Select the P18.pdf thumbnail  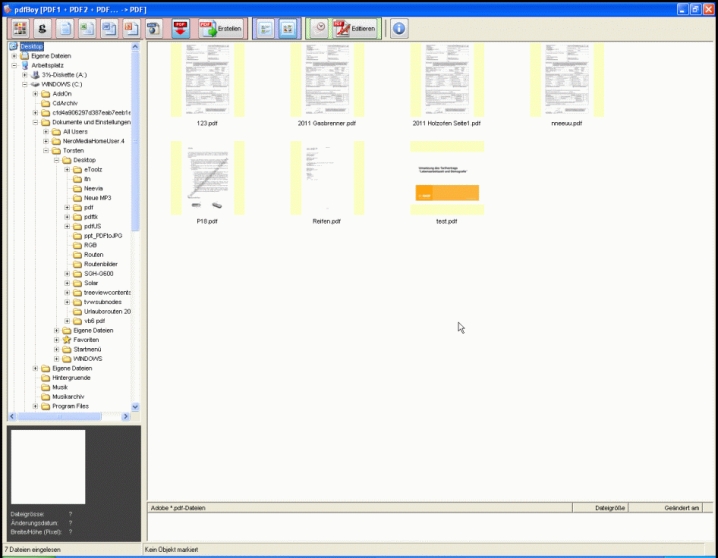207,179
